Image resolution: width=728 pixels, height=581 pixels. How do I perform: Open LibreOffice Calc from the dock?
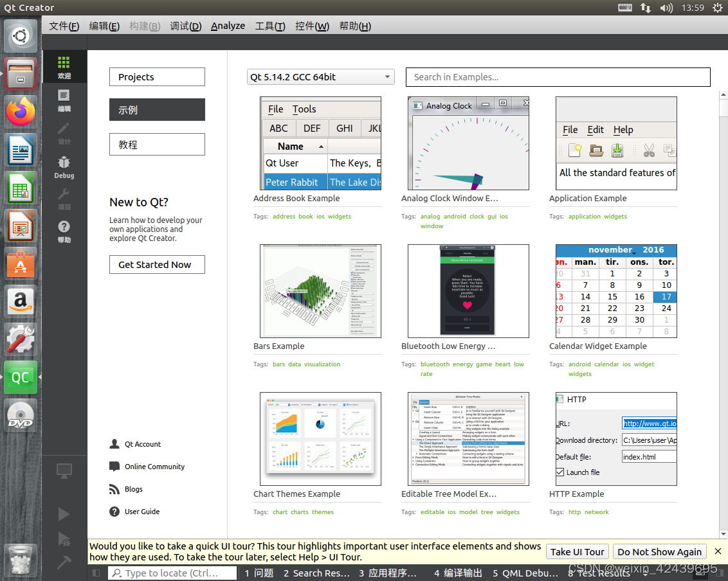[21, 188]
